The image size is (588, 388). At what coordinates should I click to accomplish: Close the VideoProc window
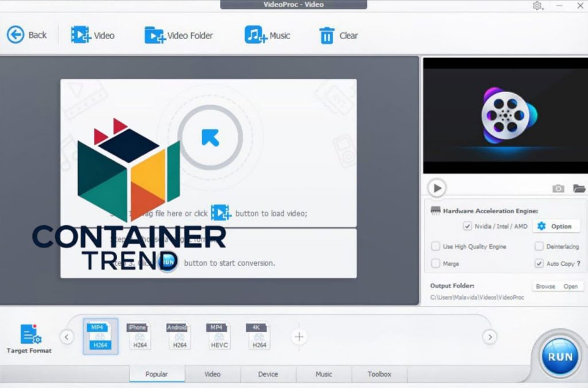pyautogui.click(x=580, y=6)
